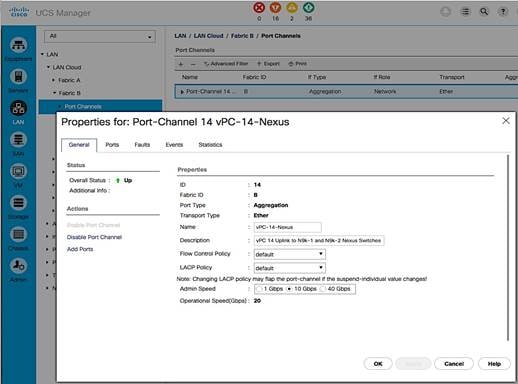Expand the Port-Channel 14 table row
The width and height of the screenshot is (518, 384).
click(x=182, y=92)
